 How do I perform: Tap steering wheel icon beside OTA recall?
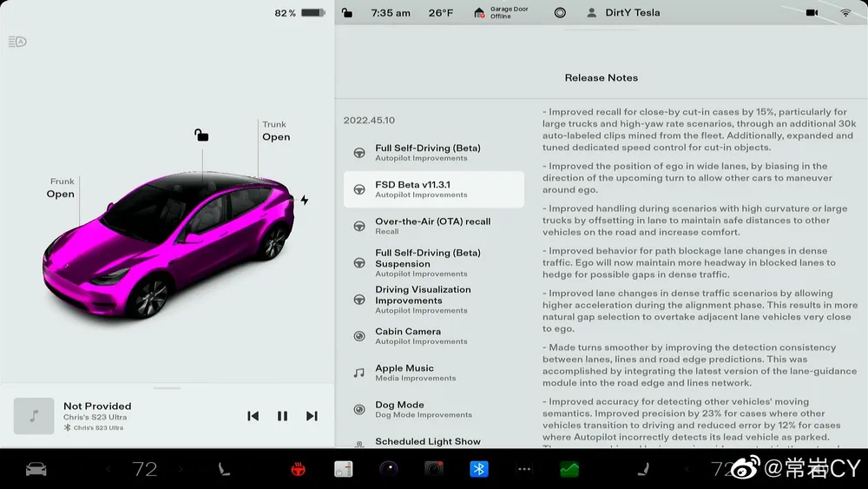[x=359, y=226]
